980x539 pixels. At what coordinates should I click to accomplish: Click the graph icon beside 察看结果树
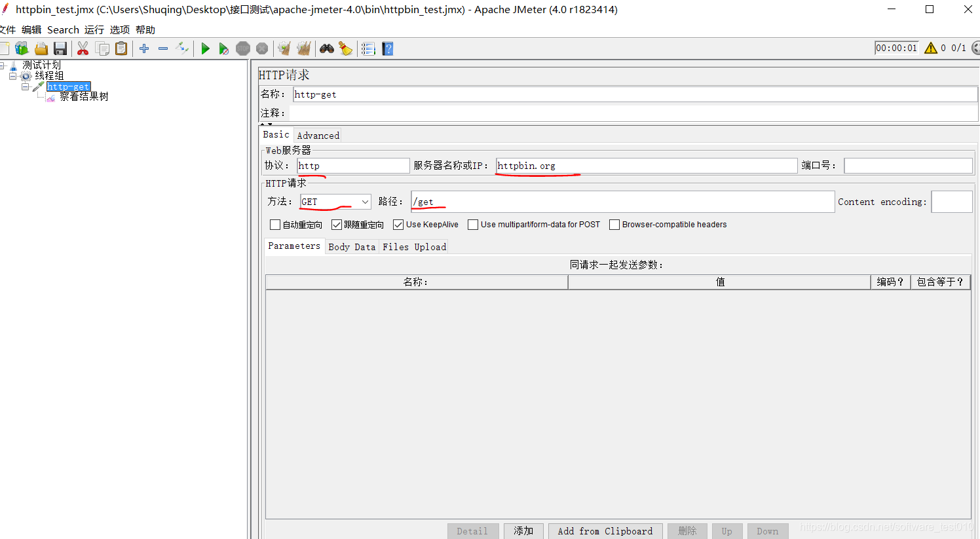tap(51, 97)
